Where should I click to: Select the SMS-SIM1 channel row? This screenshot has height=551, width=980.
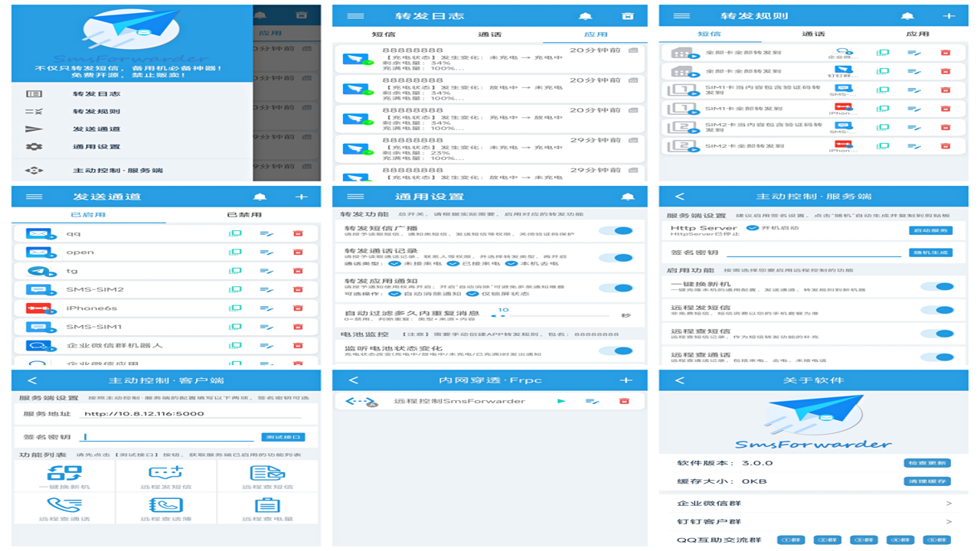(166, 327)
